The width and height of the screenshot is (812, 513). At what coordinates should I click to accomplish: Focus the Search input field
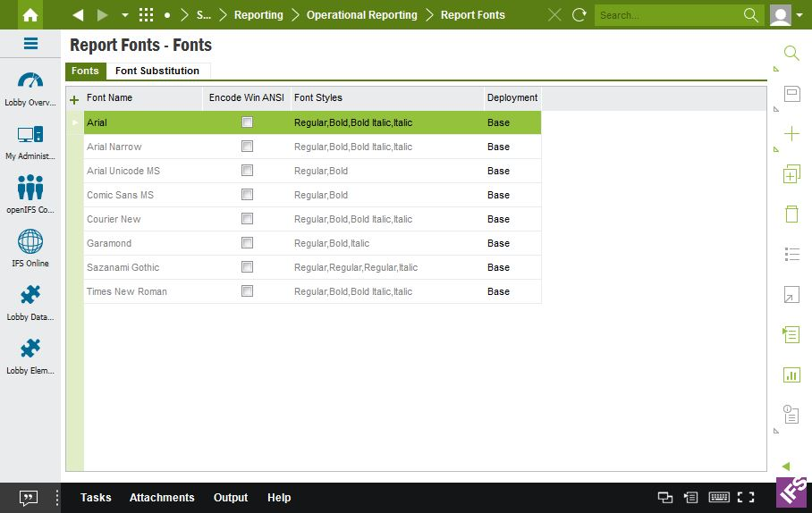[668, 15]
